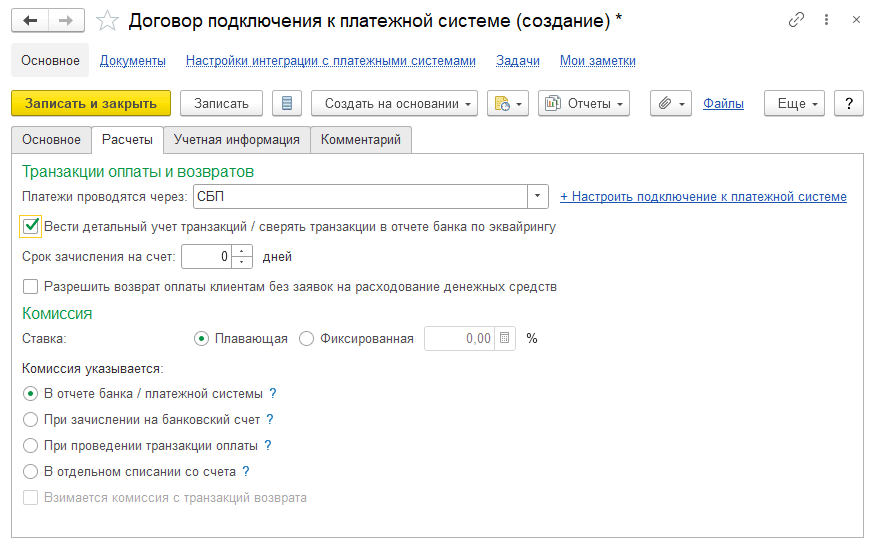This screenshot has width=882, height=548.
Task: Enable refunds without expenditure requests
Action: [x=31, y=287]
